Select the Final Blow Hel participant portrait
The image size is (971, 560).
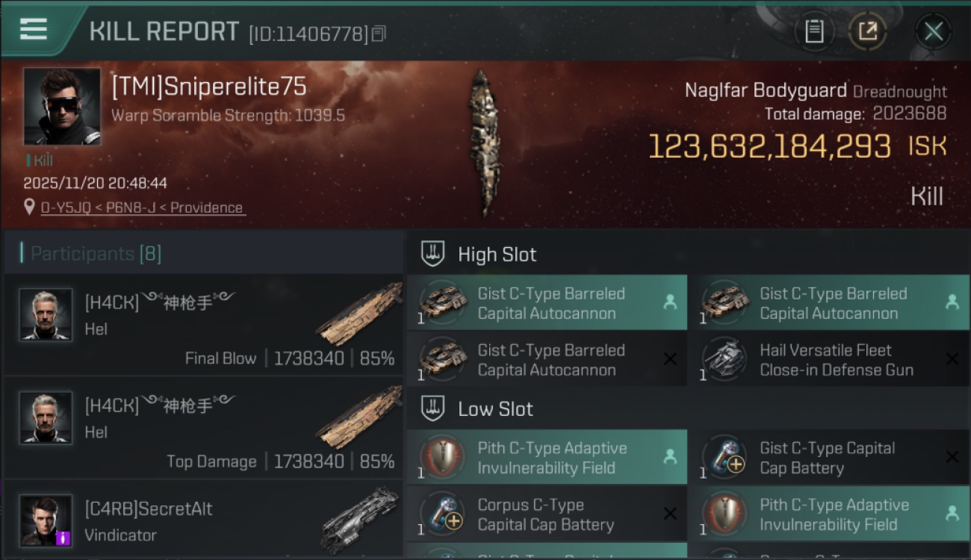(46, 314)
